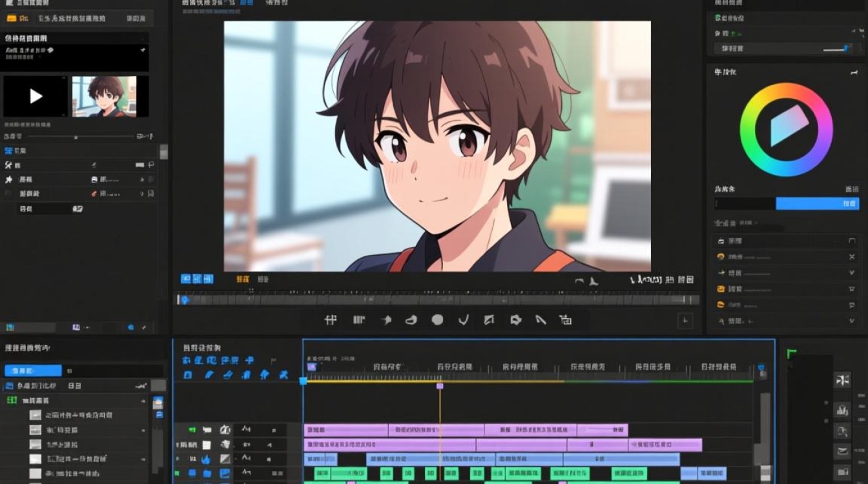Click the purple icon at the upper-left panel's bottom
Viewport: 868px width, 484px height.
point(76,328)
